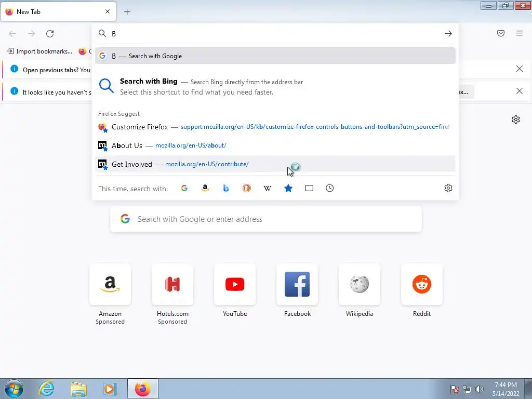Close the New Tab tab

coord(108,11)
